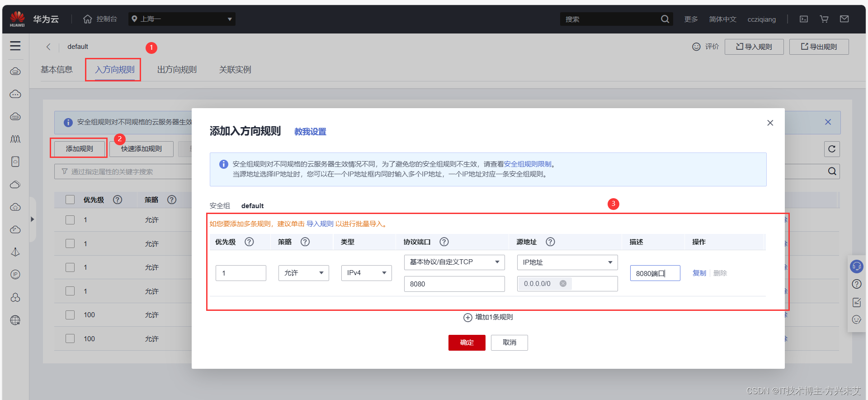Open the 基本协议/自定义TCP protocol dropdown
The image size is (868, 400).
[454, 262]
